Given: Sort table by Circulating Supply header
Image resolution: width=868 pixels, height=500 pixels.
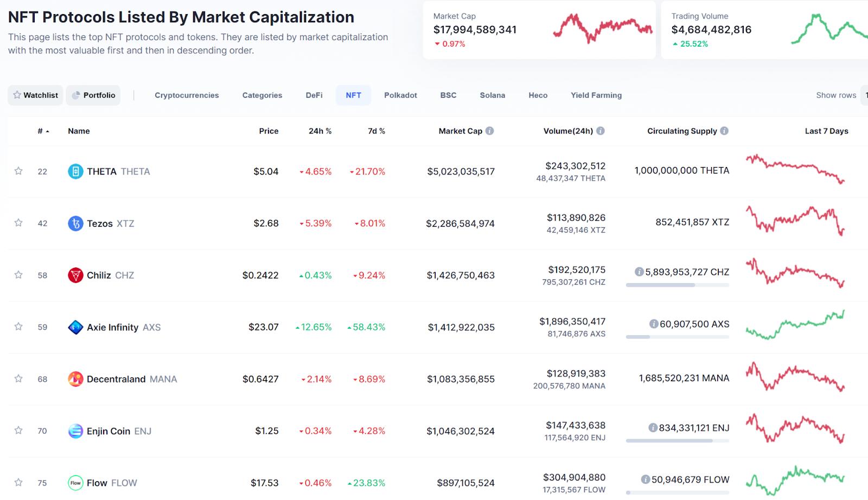Looking at the screenshot, I should click(682, 131).
